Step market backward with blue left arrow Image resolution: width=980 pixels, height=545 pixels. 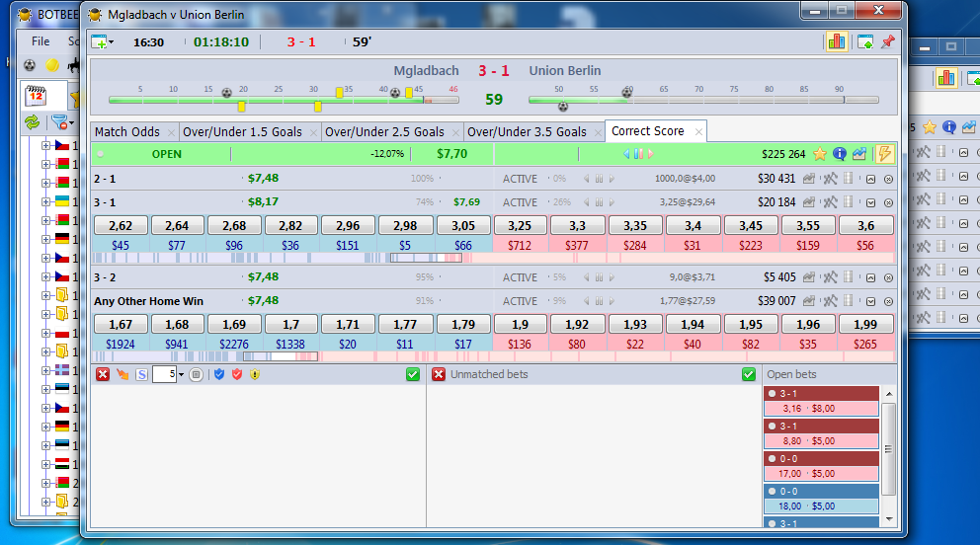point(626,154)
